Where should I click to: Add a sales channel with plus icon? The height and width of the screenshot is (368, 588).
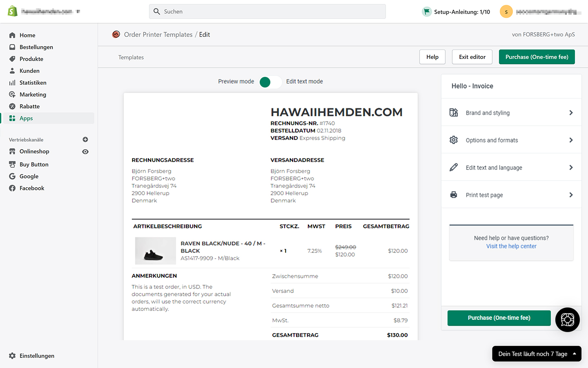point(85,139)
